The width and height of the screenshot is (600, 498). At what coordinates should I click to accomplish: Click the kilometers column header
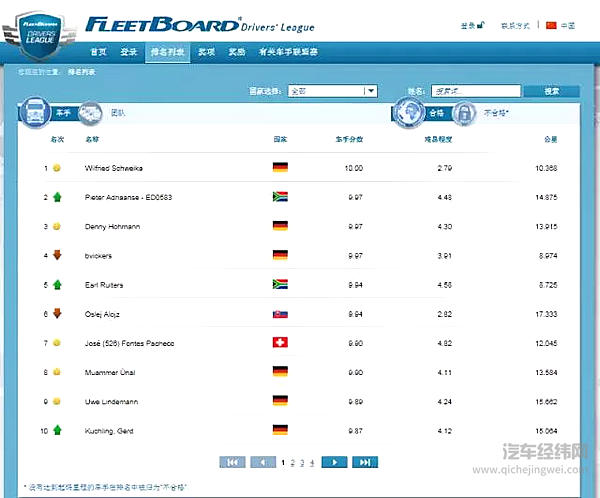point(551,139)
